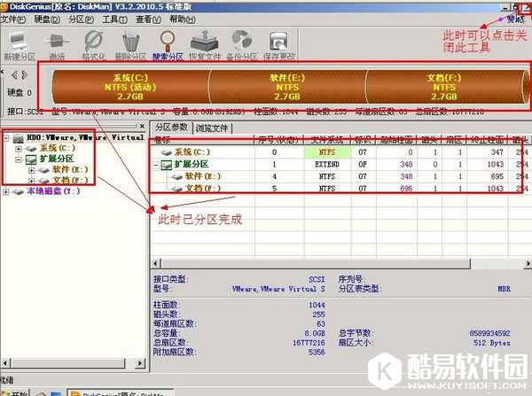Click the Delete Partition (删除分区) trash icon
Screen dimensions: 532x396
[x=129, y=43]
